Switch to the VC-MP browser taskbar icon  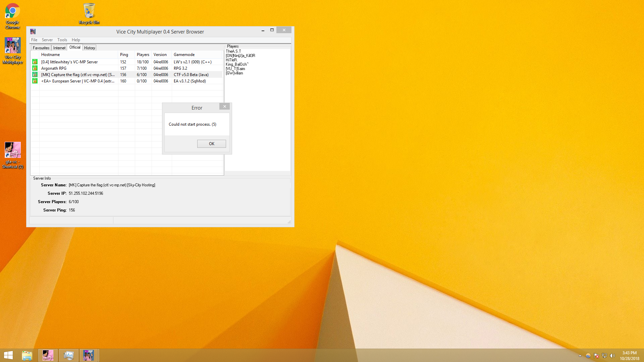click(89, 355)
